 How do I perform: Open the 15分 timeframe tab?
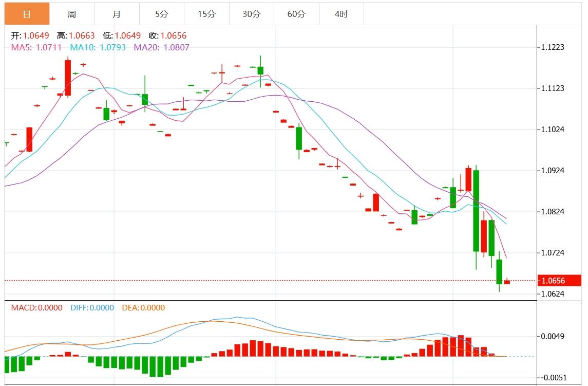206,14
